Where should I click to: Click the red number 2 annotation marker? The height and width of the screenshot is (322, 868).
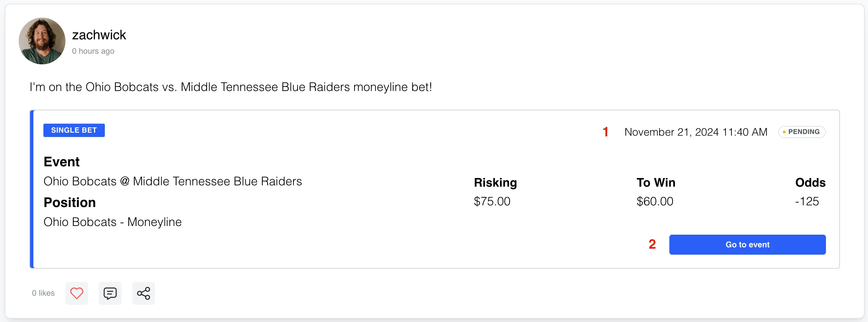coord(652,245)
